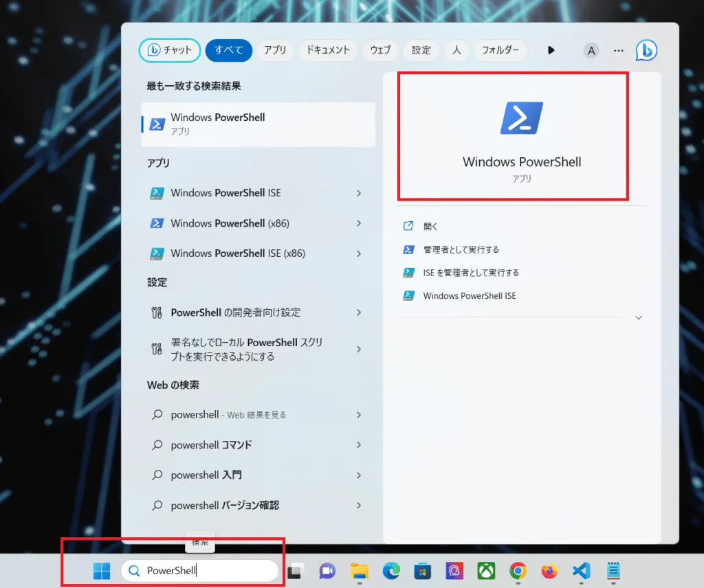The height and width of the screenshot is (588, 704).
Task: Click PowerShell icon next to 管理者として実行する
Action: click(408, 250)
